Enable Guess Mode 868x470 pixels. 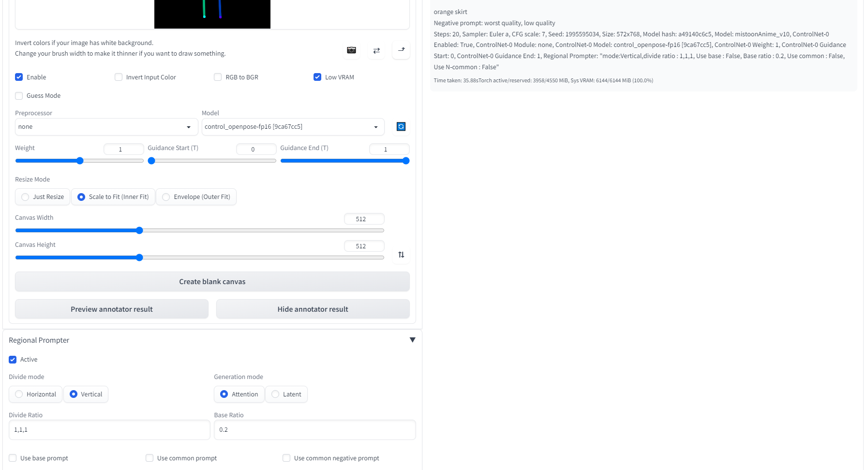[x=19, y=95]
